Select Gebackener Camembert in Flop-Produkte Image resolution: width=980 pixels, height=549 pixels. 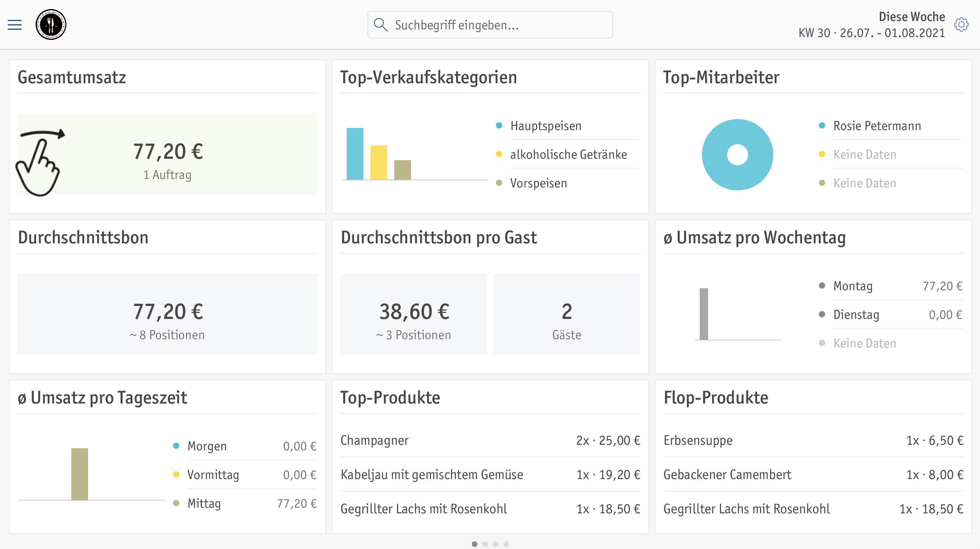(x=813, y=475)
